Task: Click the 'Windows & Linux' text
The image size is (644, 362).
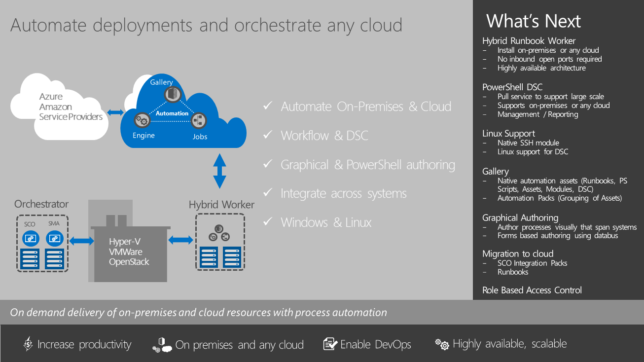Action: [x=326, y=222]
